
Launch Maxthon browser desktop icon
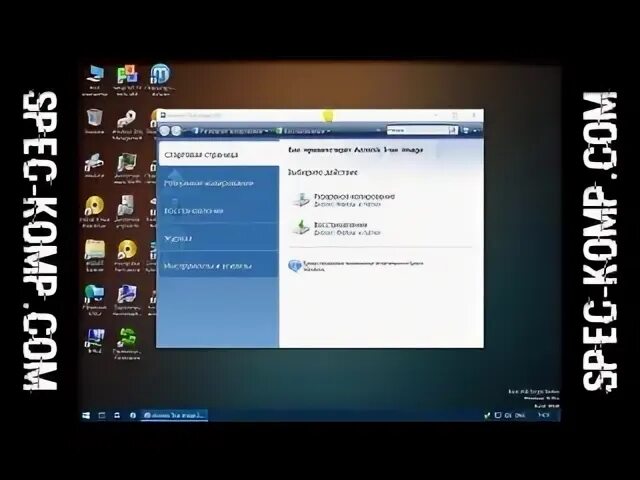(160, 80)
